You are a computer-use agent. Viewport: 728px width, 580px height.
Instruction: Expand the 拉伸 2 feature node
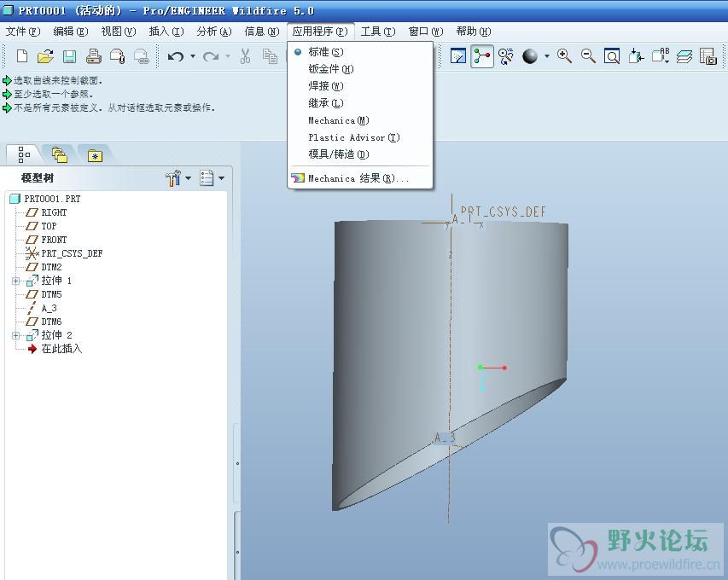pyautogui.click(x=15, y=335)
